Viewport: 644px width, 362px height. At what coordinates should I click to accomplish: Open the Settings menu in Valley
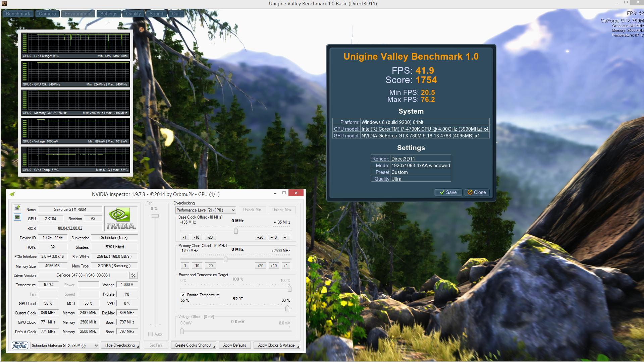[109, 14]
